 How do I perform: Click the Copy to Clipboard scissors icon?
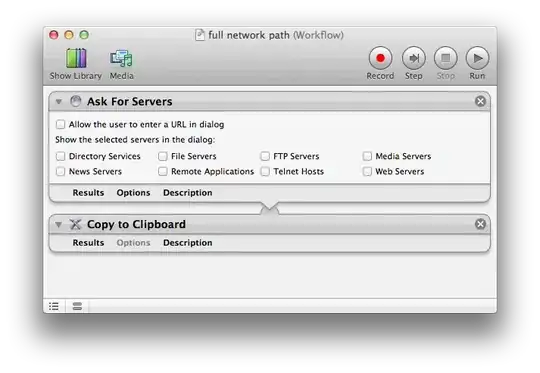pyautogui.click(x=75, y=224)
